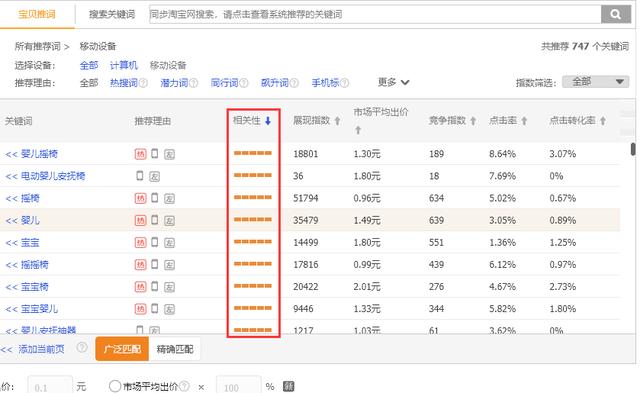Screen dimensions: 640x393
Task: Click the help icon next to 添加当前页
Action: click(82, 347)
